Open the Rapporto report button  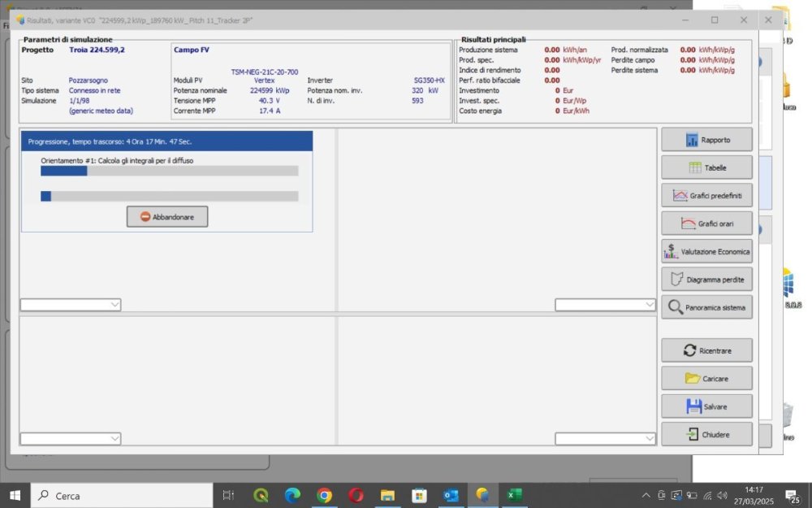coord(706,140)
